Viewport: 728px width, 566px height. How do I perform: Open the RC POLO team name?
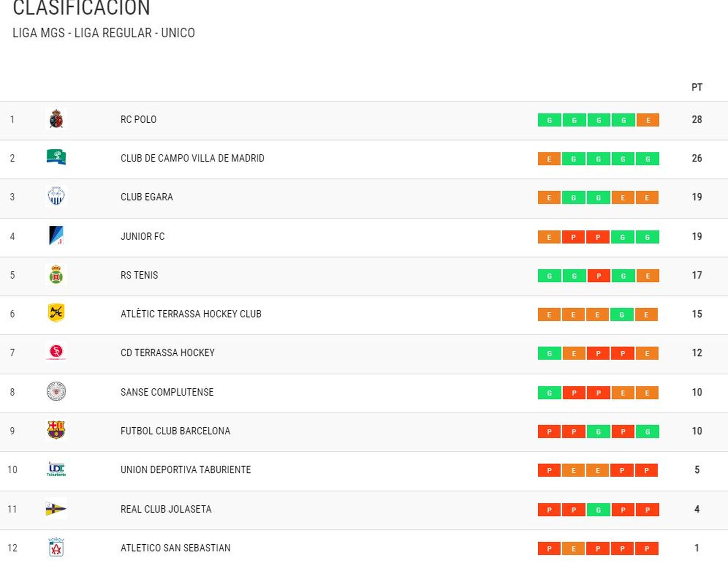[138, 120]
